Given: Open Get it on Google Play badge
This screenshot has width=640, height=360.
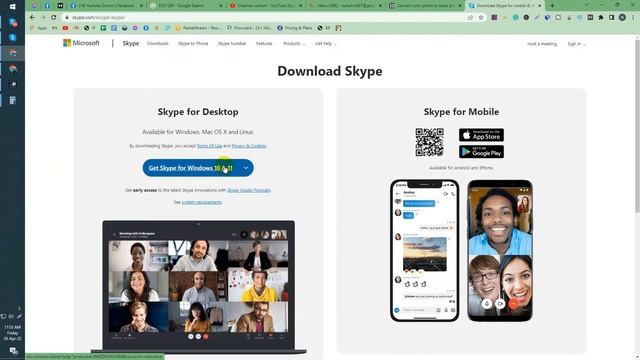Looking at the screenshot, I should 481,152.
